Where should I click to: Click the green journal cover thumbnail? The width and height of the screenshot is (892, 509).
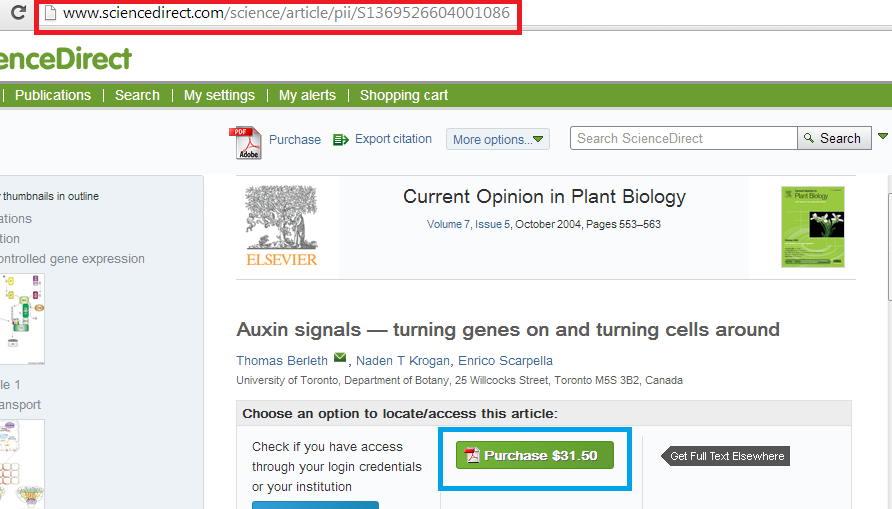pyautogui.click(x=813, y=227)
